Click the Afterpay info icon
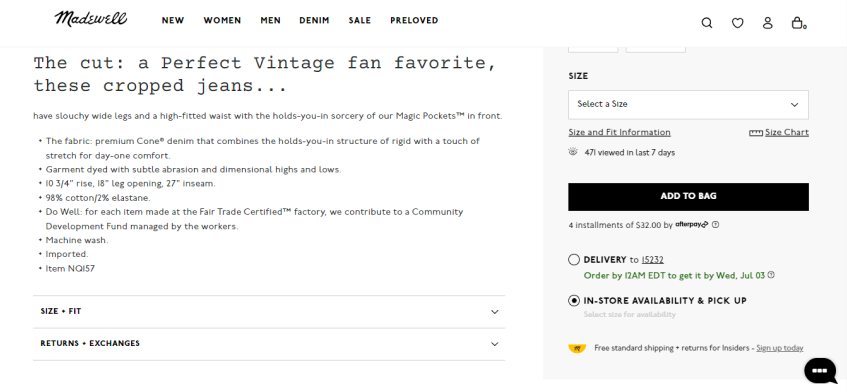Screen dimensions: 847x392 pos(716,225)
